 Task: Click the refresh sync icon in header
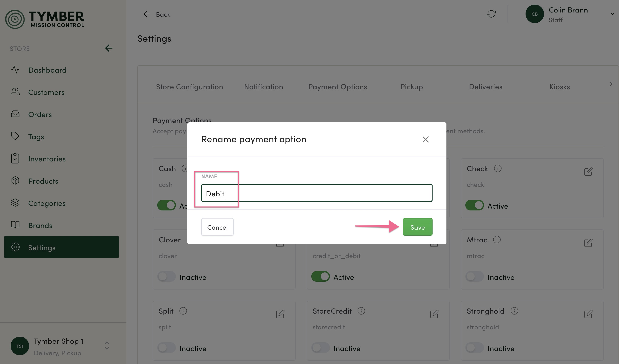[x=491, y=14]
